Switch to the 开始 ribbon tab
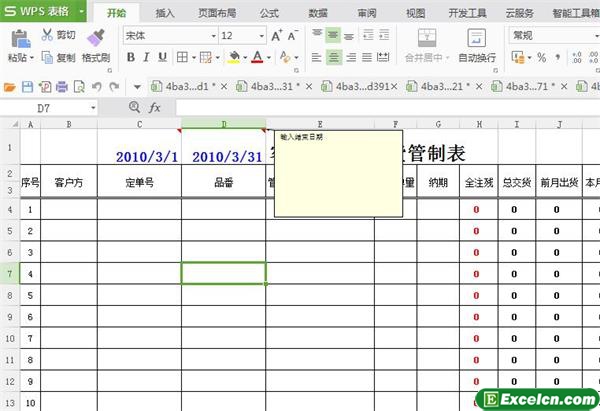 (116, 13)
